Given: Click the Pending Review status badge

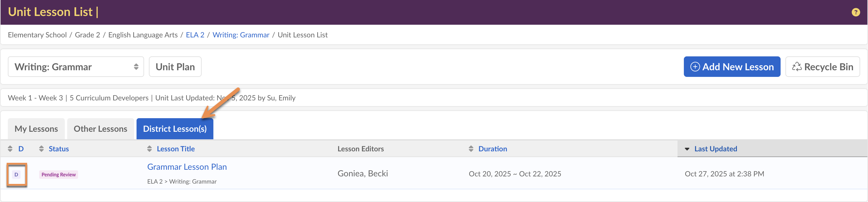Looking at the screenshot, I should 59,175.
